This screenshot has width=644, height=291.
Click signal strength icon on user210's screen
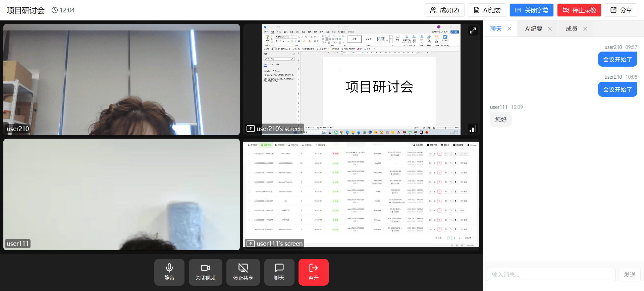(x=473, y=129)
